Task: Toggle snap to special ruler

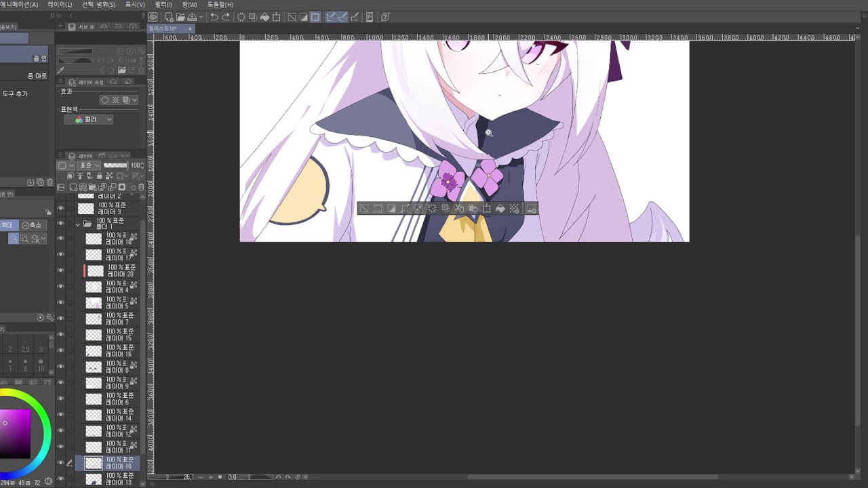Action: coord(342,17)
